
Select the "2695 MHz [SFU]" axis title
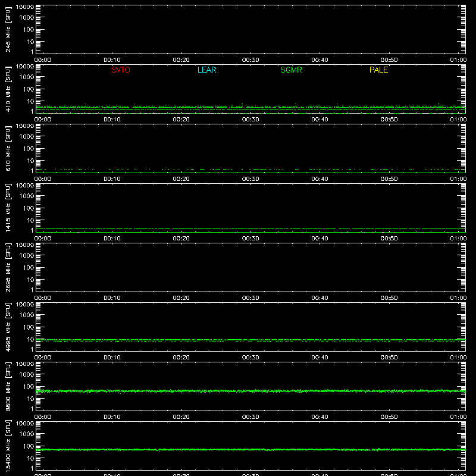pyautogui.click(x=8, y=267)
